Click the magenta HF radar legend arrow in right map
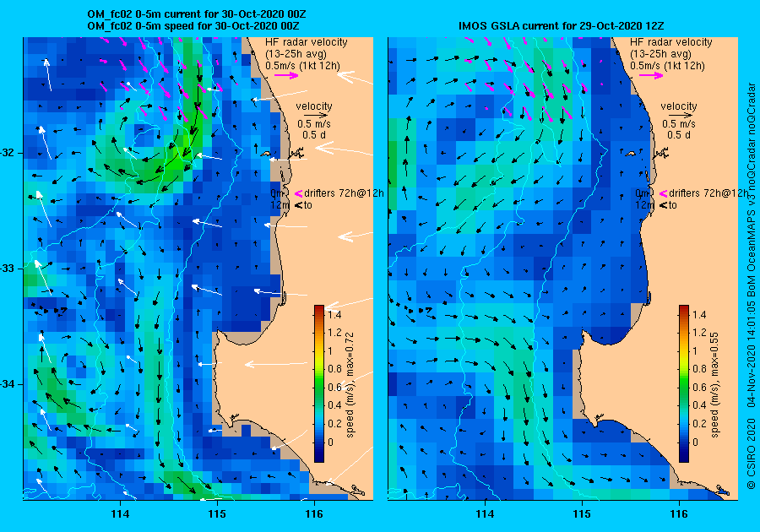Viewport: 760px width, 532px height. coord(651,75)
